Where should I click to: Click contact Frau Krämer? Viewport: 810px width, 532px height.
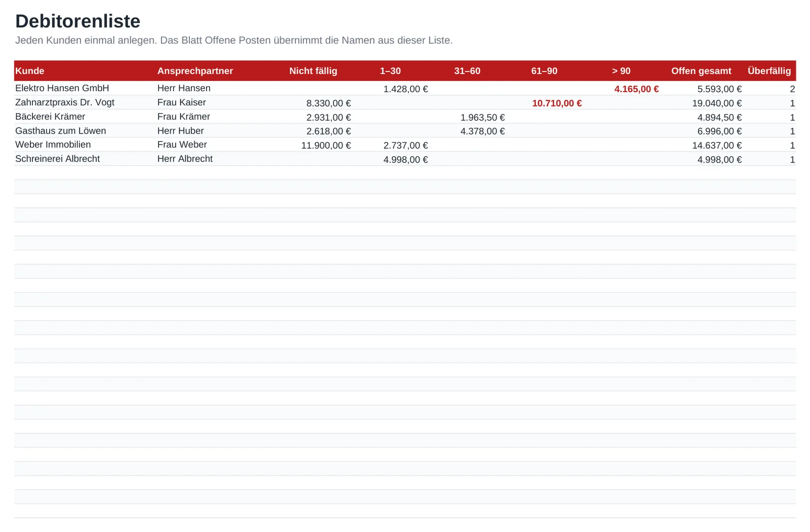pos(184,116)
